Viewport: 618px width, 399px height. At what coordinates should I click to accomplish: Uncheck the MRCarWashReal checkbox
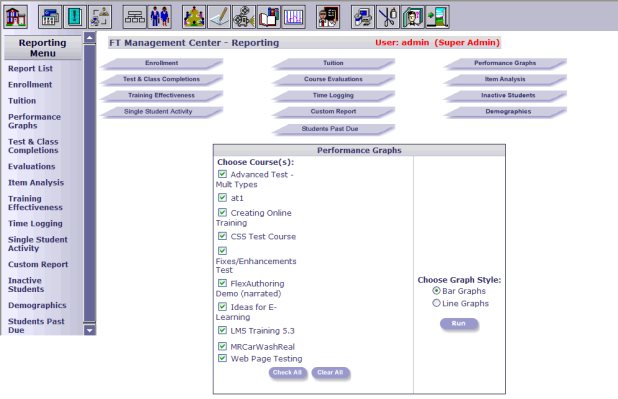pos(222,346)
